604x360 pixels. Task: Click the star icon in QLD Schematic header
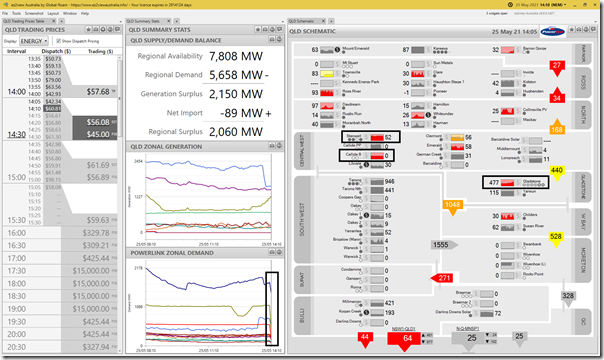click(x=572, y=30)
